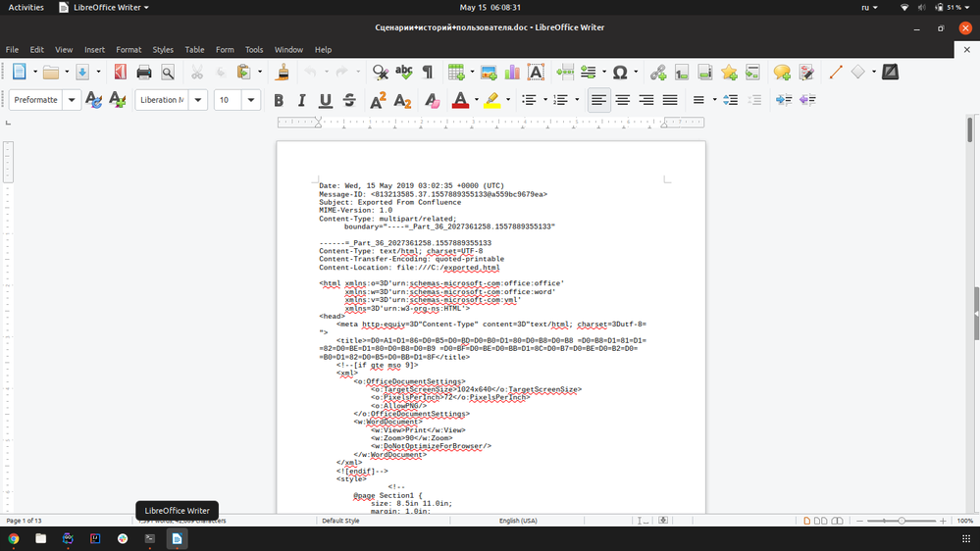This screenshot has width=980, height=551.
Task: Select the Insert Line tool
Action: (x=836, y=73)
